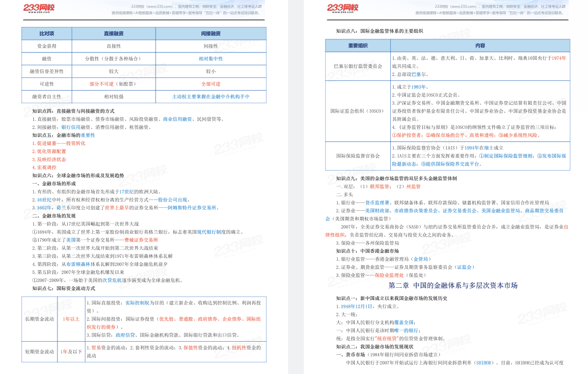
Task: Select the 长期资金流动 table cell
Action: point(39,319)
